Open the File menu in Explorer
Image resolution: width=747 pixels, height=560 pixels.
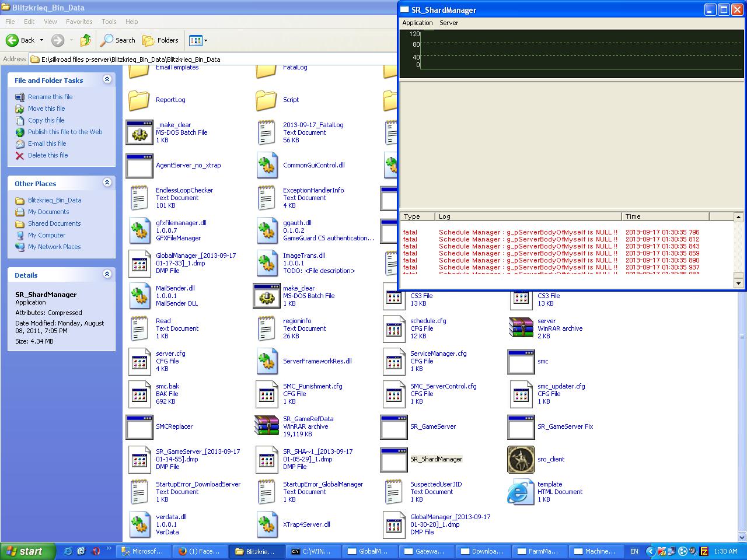coord(10,22)
